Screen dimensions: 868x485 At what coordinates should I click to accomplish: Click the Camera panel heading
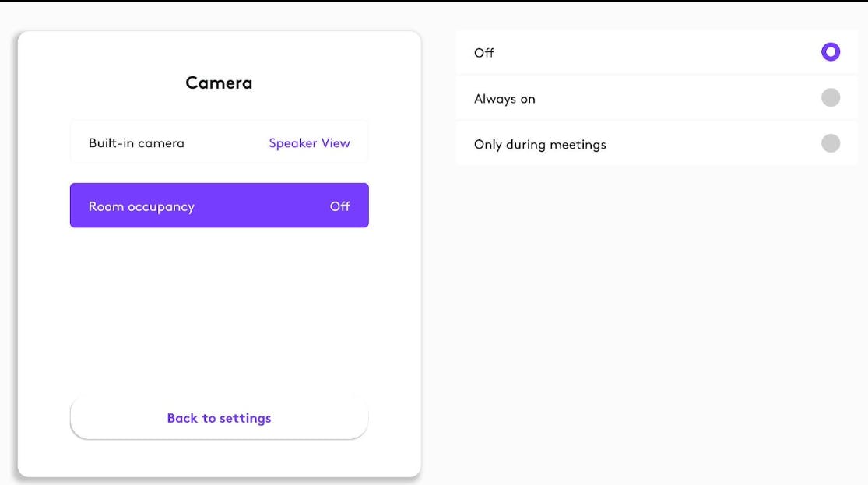pyautogui.click(x=219, y=83)
